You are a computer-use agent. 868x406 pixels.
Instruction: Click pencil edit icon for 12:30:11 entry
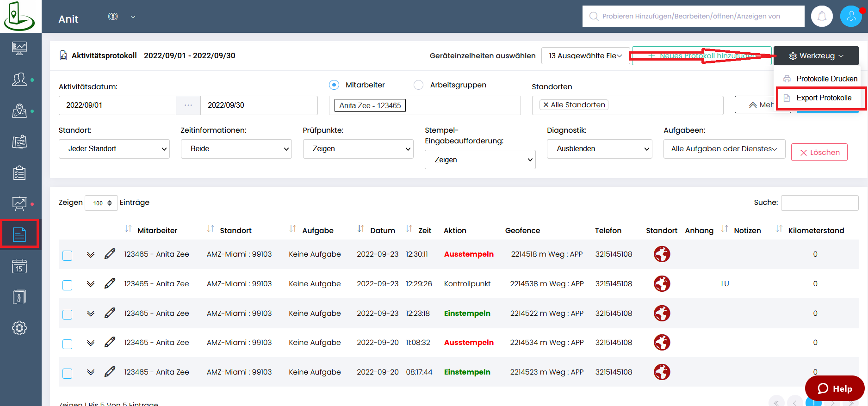[x=110, y=254]
